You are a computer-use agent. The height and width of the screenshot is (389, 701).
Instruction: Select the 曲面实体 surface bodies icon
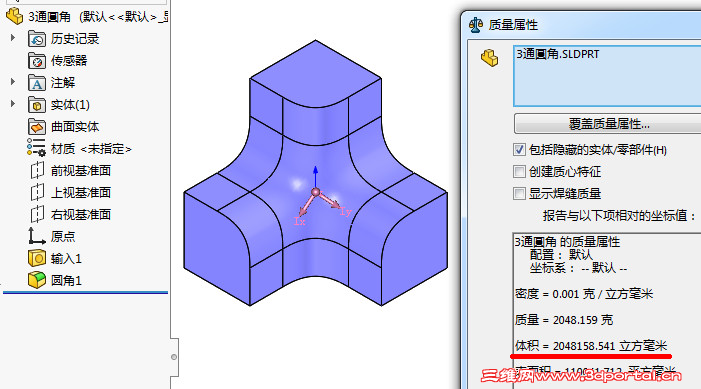pos(37,127)
